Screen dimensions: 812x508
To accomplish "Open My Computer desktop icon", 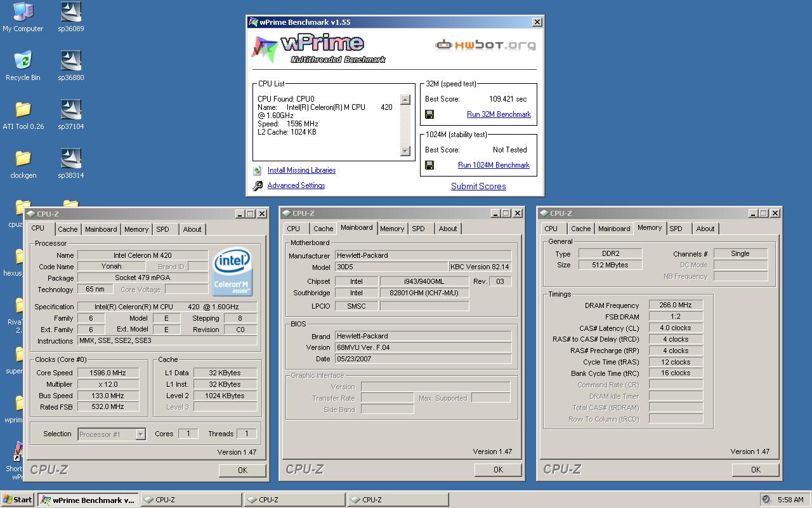I will point(23,17).
